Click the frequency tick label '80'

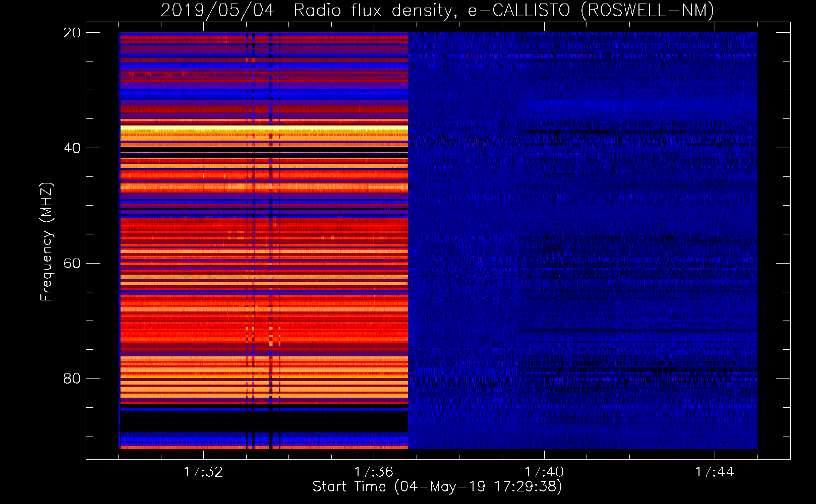(x=72, y=379)
